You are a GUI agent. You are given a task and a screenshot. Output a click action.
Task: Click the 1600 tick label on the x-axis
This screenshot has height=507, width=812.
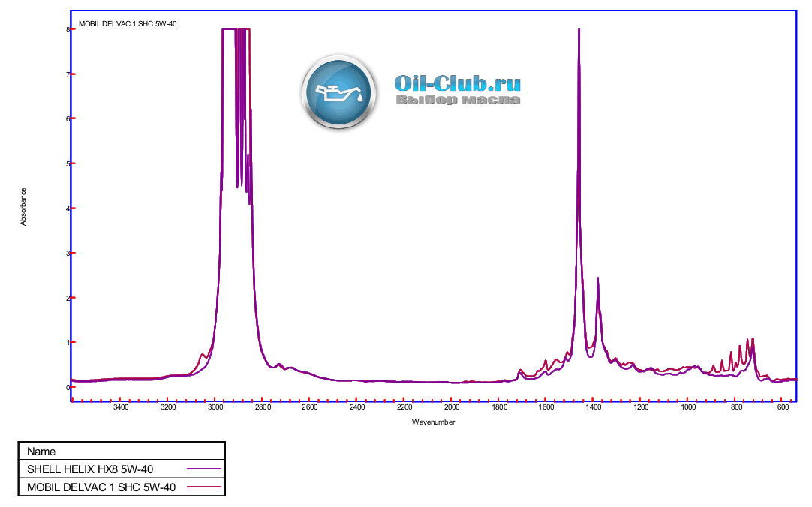[546, 407]
